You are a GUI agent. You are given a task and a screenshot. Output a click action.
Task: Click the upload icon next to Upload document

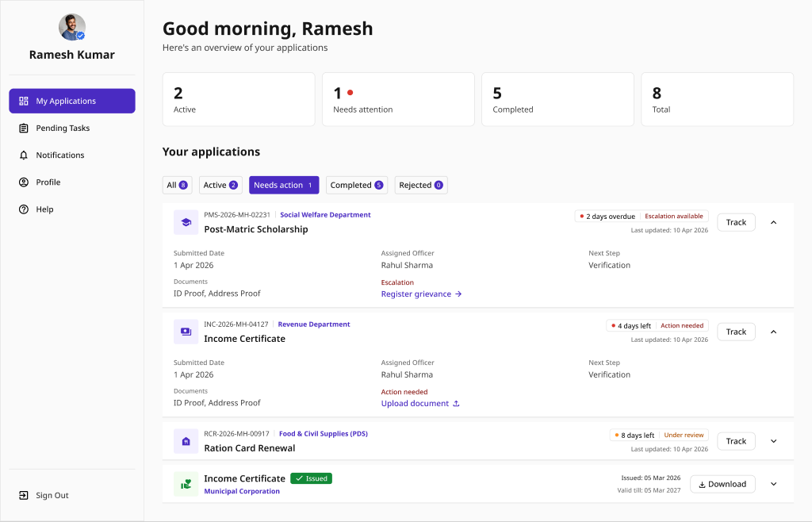[x=456, y=404]
